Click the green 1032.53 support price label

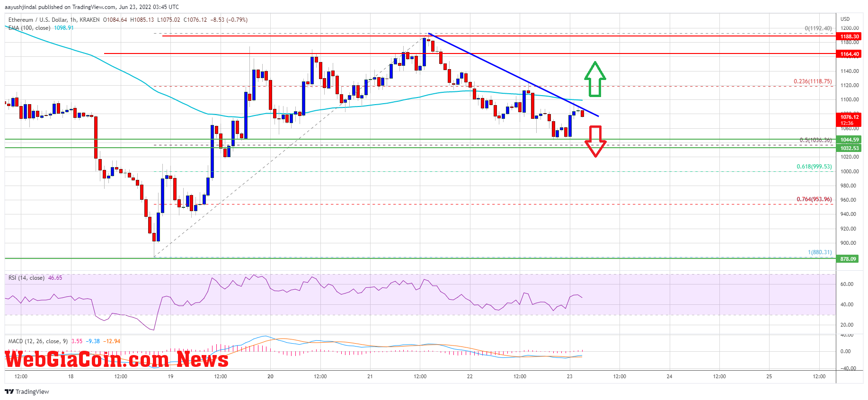tap(849, 148)
